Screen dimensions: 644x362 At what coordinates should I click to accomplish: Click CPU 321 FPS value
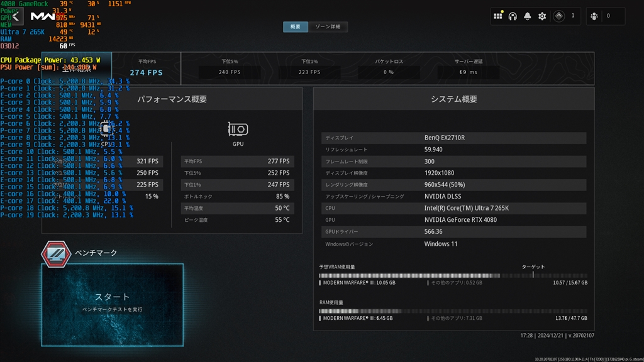147,162
